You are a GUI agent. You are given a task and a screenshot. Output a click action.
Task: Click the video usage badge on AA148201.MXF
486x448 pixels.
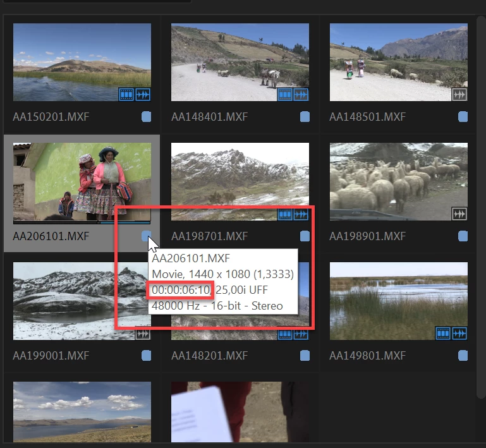tap(285, 334)
